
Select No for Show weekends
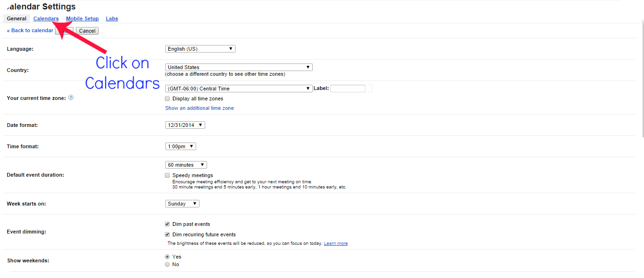[x=167, y=264]
